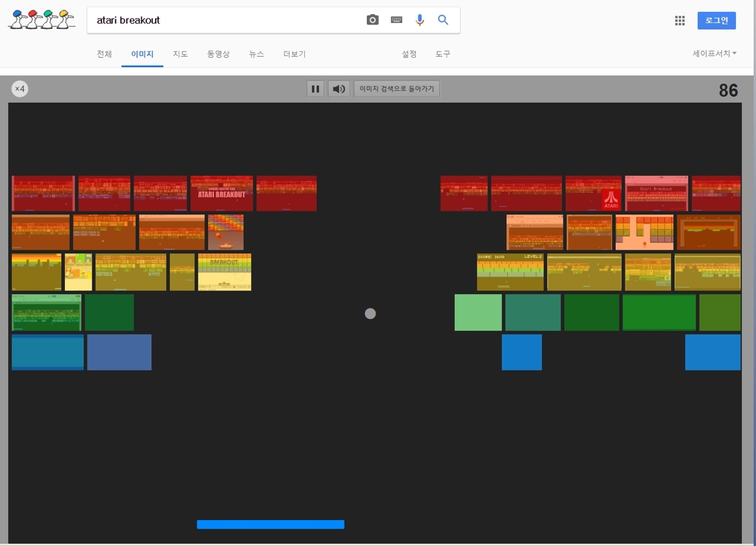
Task: Click the blue magnifier search button
Action: pyautogui.click(x=443, y=20)
